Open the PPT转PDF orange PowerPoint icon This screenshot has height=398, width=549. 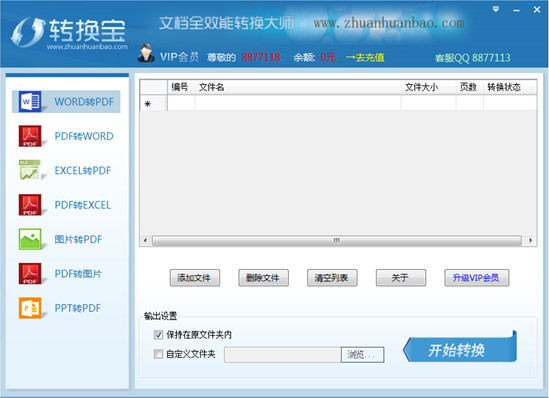click(x=30, y=308)
